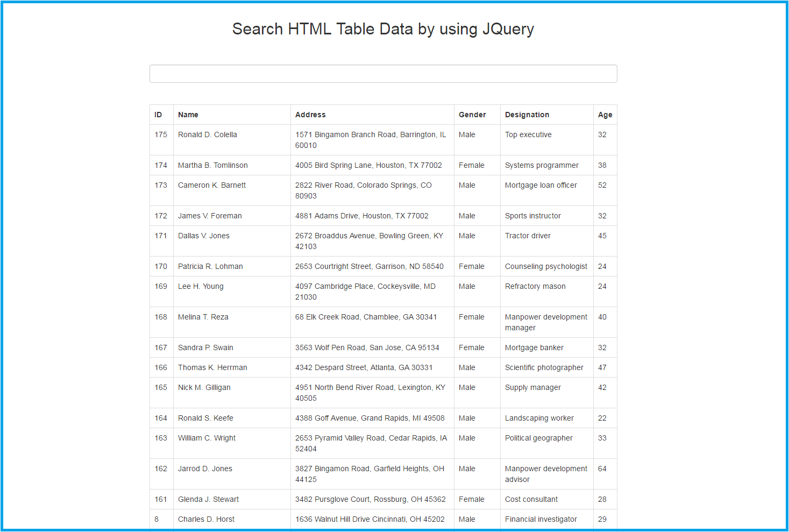Viewport: 789px width, 532px height.
Task: Click address '3563 Wolf Pen Road, San Jose'
Action: tap(367, 347)
